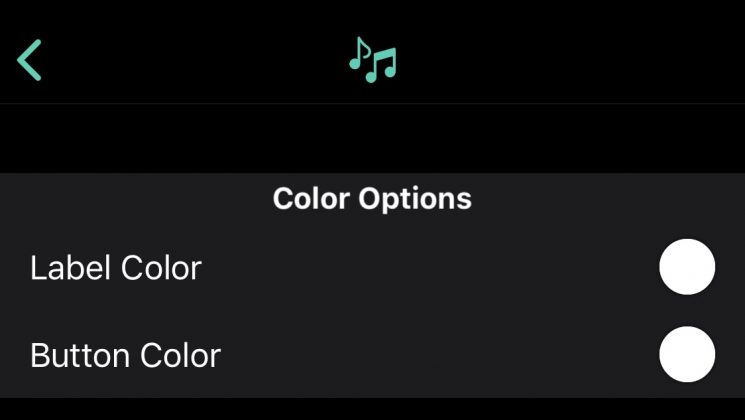Tap the small eighth note in header logo
This screenshot has height=420, width=745.
click(x=360, y=53)
